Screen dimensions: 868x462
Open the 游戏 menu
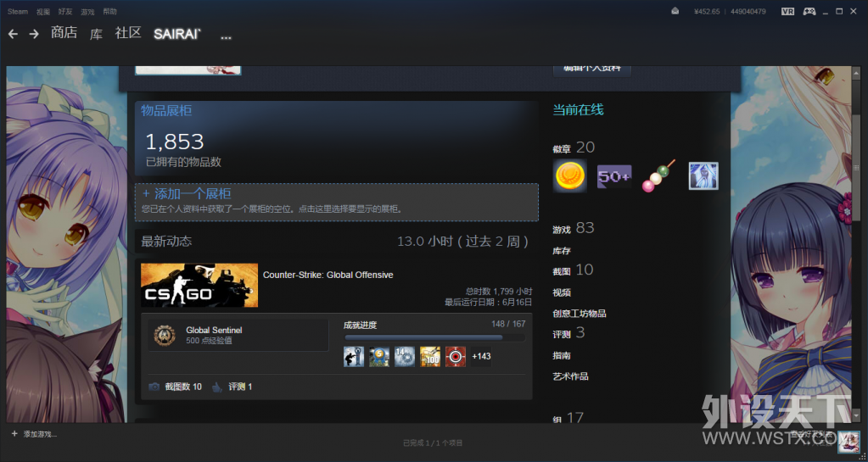[87, 12]
